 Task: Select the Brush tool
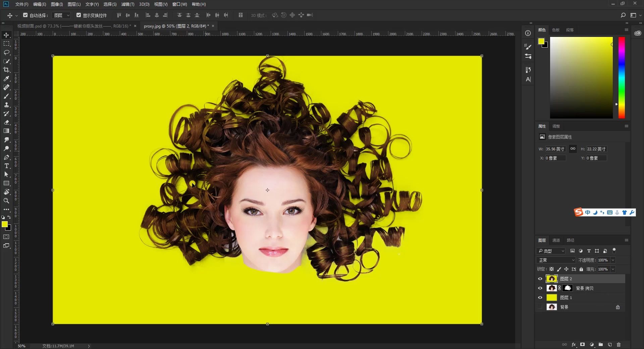(6, 96)
